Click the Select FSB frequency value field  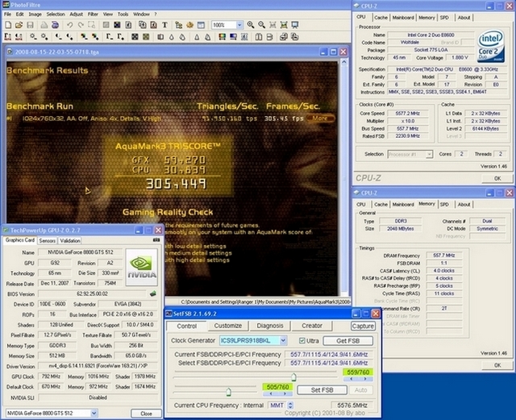[329, 363]
